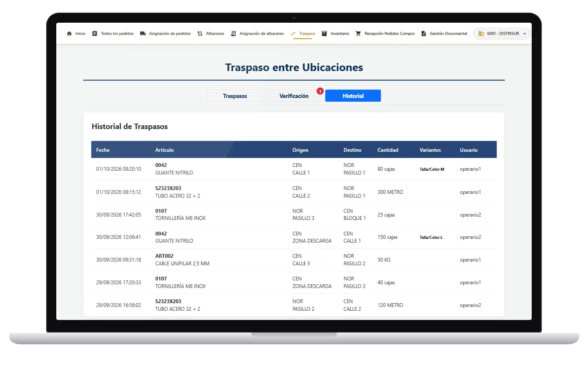The width and height of the screenshot is (588, 370).
Task: Click the Historial de Traspasos heading
Action: tap(130, 127)
